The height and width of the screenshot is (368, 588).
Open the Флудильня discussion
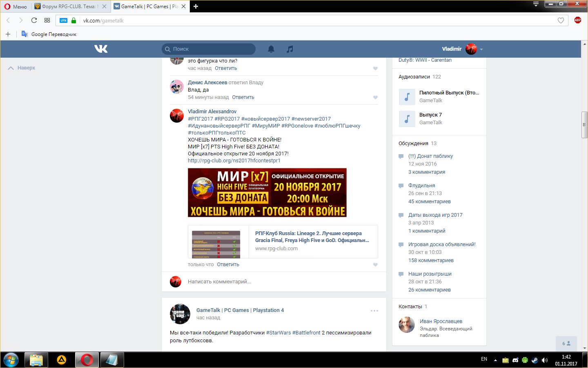[421, 185]
